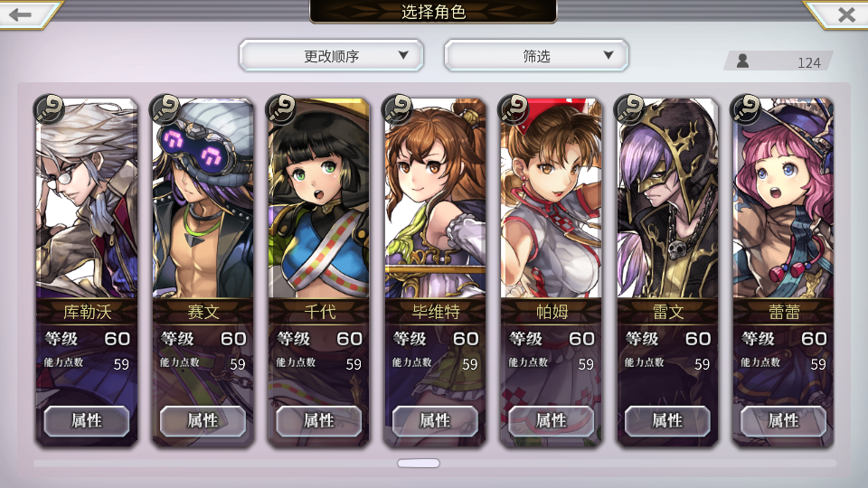The height and width of the screenshot is (488, 868).
Task: Click the weapon badge on 千代's card
Action: (281, 109)
